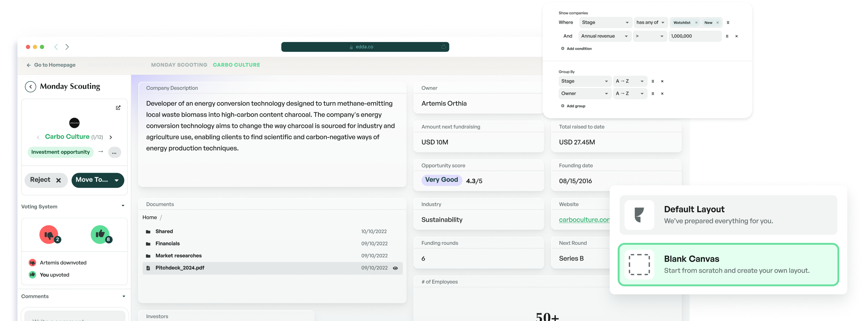
Task: Click the Artemis Orthia owner value
Action: coord(444,104)
